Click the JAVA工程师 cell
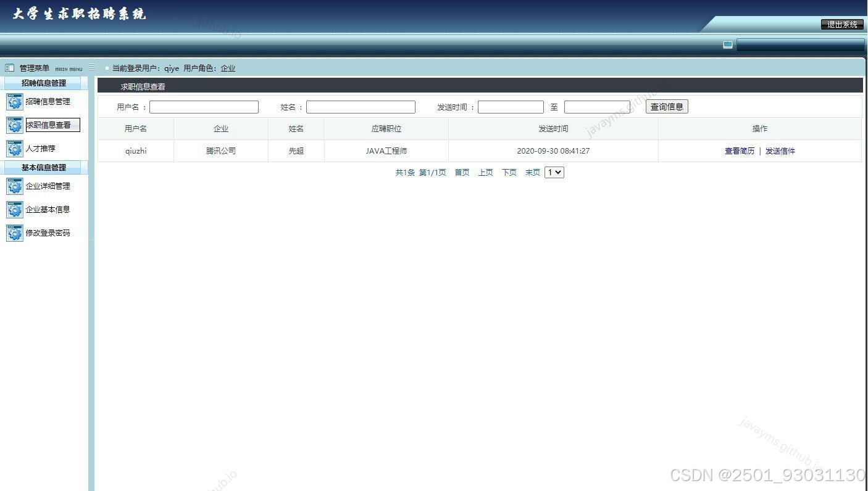 (386, 151)
